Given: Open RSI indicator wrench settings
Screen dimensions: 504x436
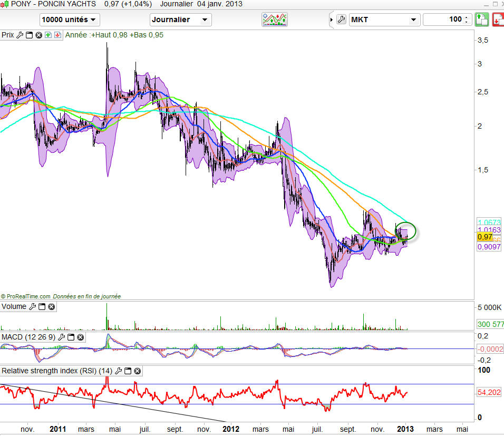Looking at the screenshot, I should pos(118,371).
